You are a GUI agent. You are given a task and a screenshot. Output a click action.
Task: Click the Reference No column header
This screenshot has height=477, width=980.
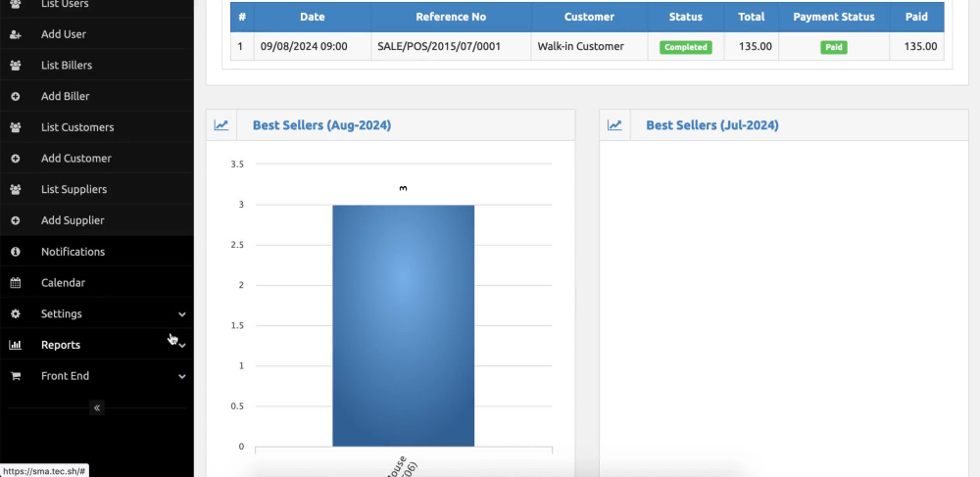click(x=451, y=17)
